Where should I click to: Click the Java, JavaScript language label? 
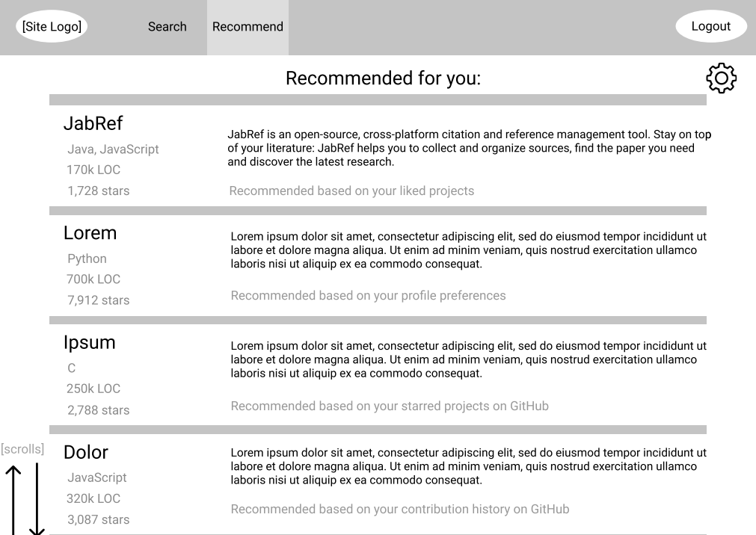(x=113, y=149)
